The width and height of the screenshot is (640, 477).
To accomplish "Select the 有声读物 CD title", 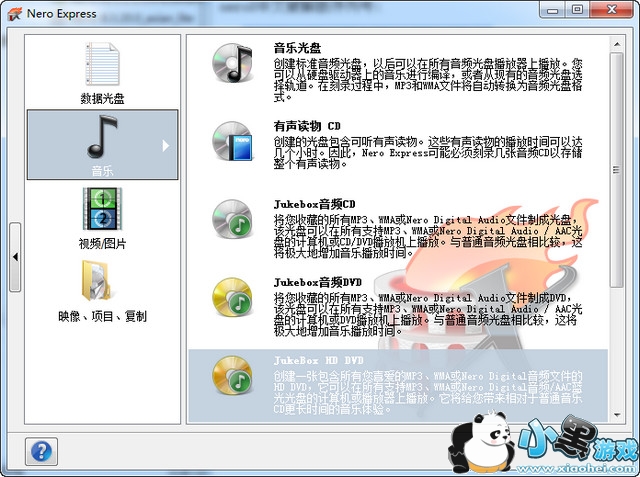I will (307, 126).
